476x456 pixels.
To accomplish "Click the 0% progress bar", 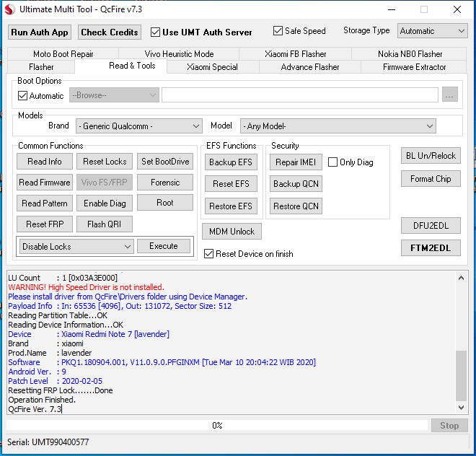I will [217, 425].
